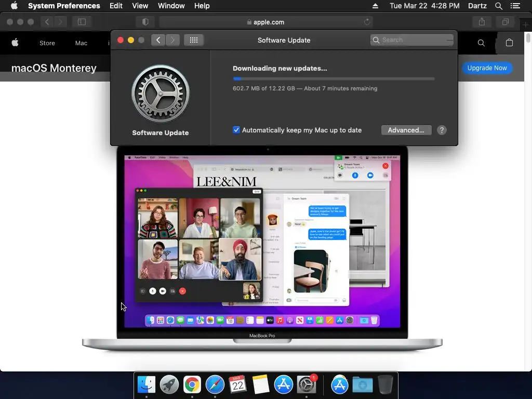The image size is (532, 399).
Task: Open the Advanced... options
Action: [x=406, y=130]
